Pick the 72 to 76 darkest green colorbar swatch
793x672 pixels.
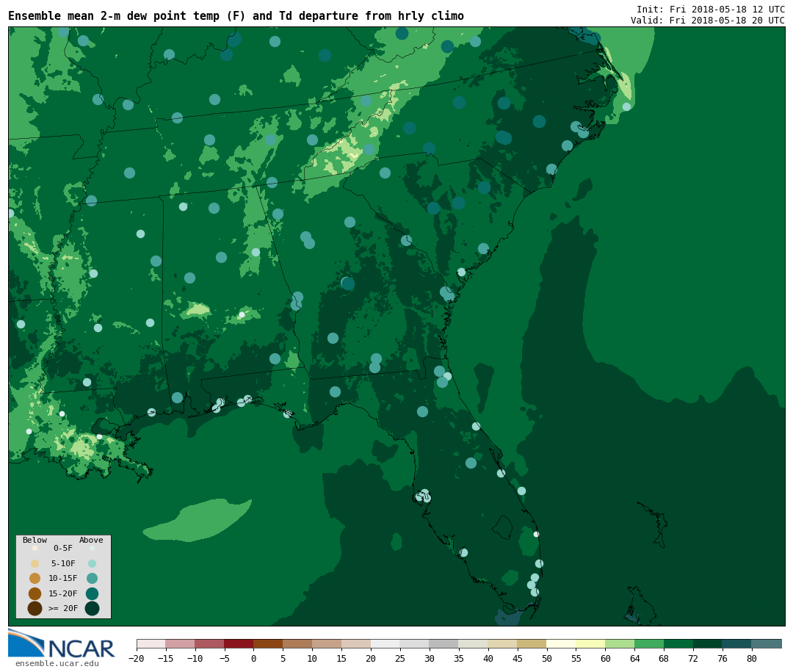708,643
